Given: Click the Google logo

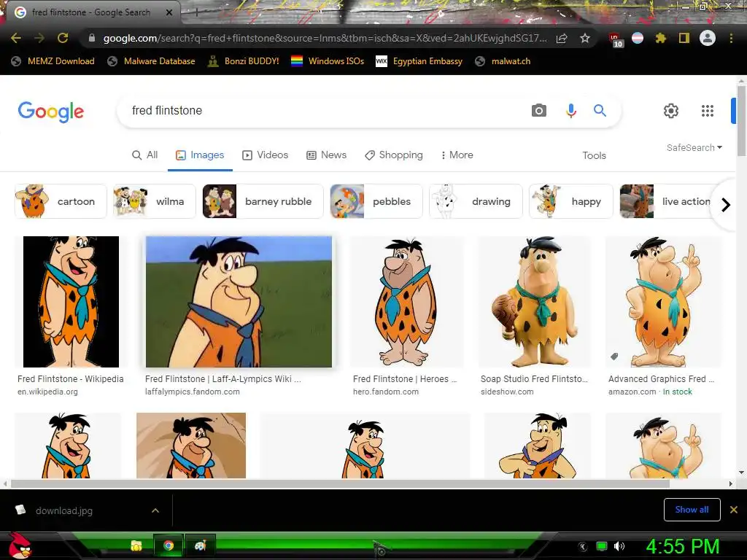Looking at the screenshot, I should click(x=51, y=112).
